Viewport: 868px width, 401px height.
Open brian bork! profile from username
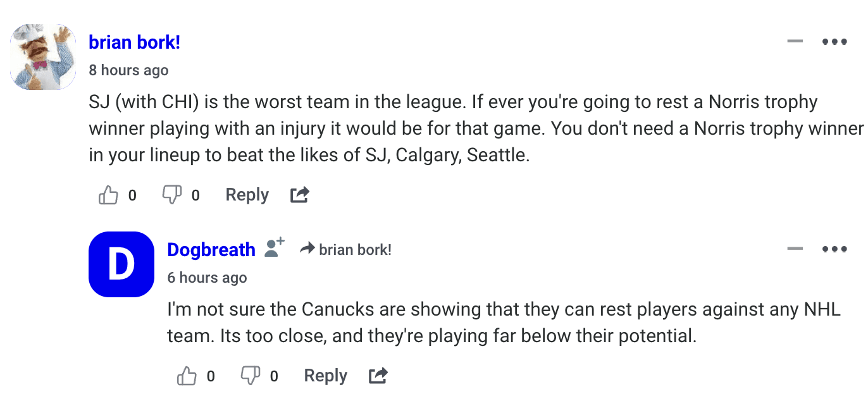point(134,42)
